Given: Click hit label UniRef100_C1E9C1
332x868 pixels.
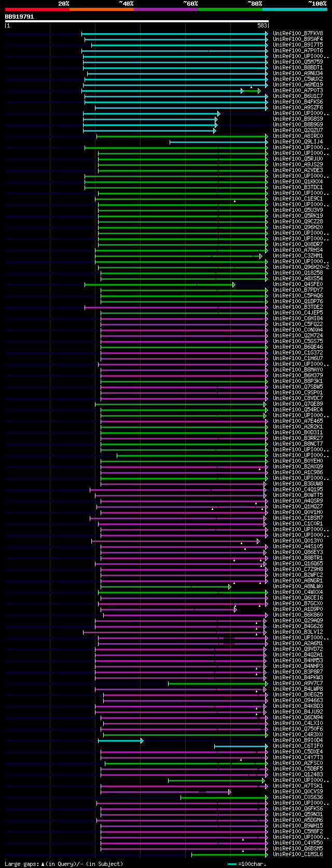Looking at the screenshot, I should click(298, 198).
